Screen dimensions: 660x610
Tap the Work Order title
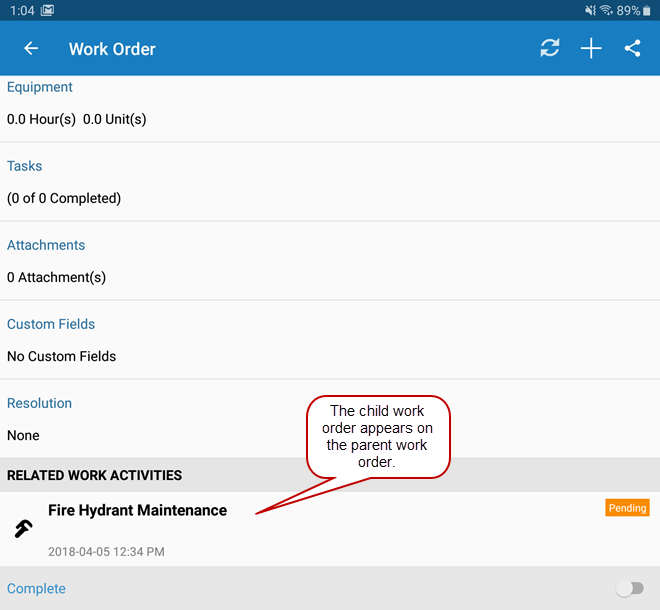click(112, 48)
